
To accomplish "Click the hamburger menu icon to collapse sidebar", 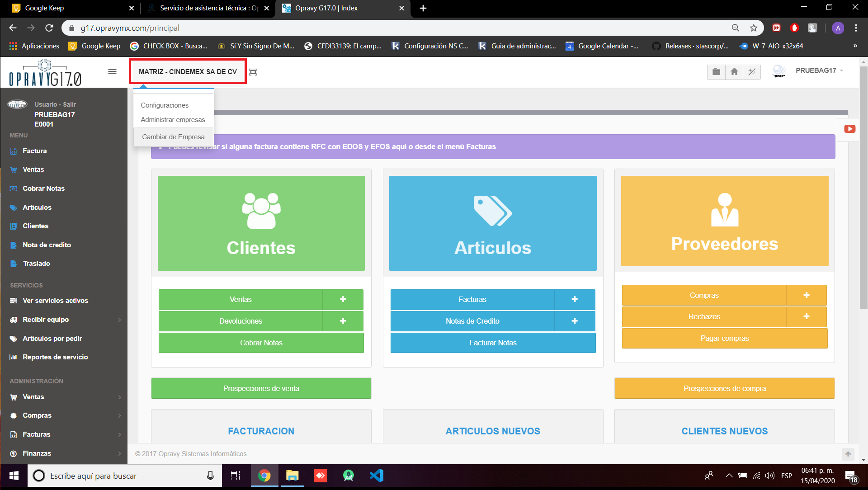I will [112, 71].
